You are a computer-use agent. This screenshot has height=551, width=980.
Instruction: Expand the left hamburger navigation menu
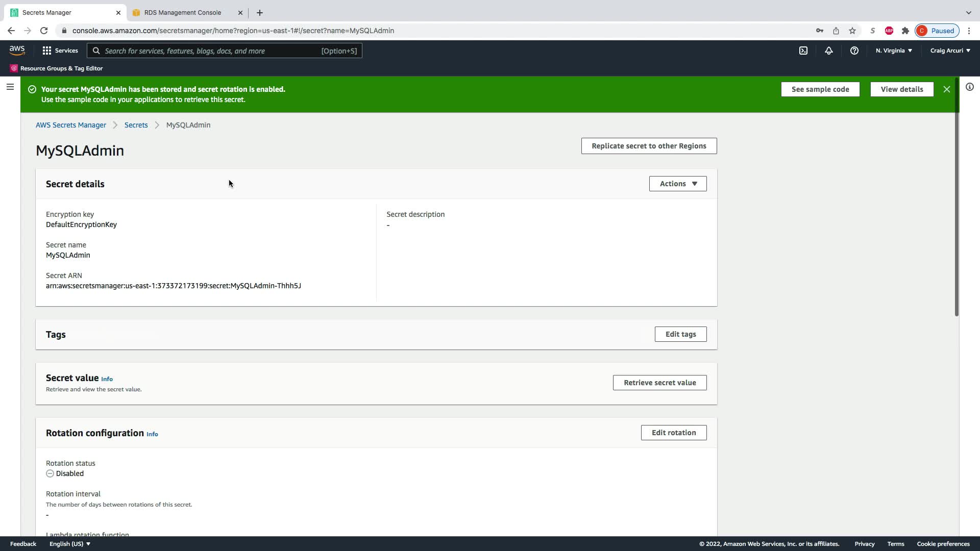pos(10,87)
